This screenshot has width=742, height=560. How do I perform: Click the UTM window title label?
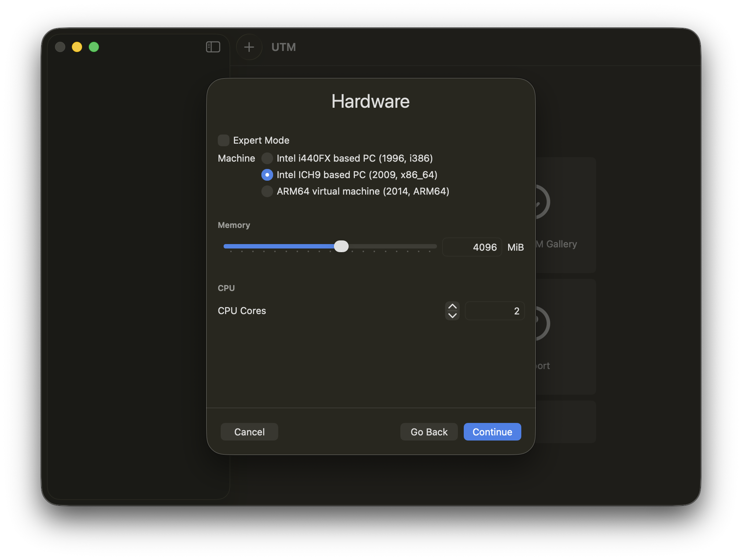tap(283, 47)
